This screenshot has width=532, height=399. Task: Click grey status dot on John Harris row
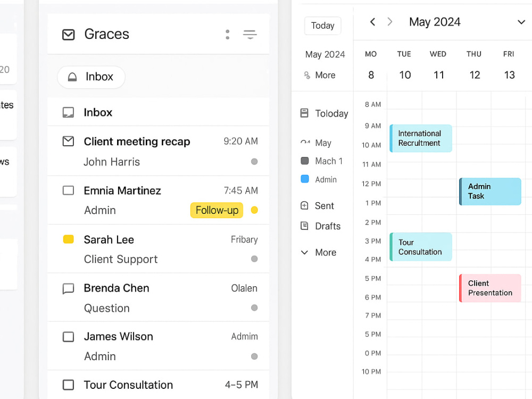point(254,162)
